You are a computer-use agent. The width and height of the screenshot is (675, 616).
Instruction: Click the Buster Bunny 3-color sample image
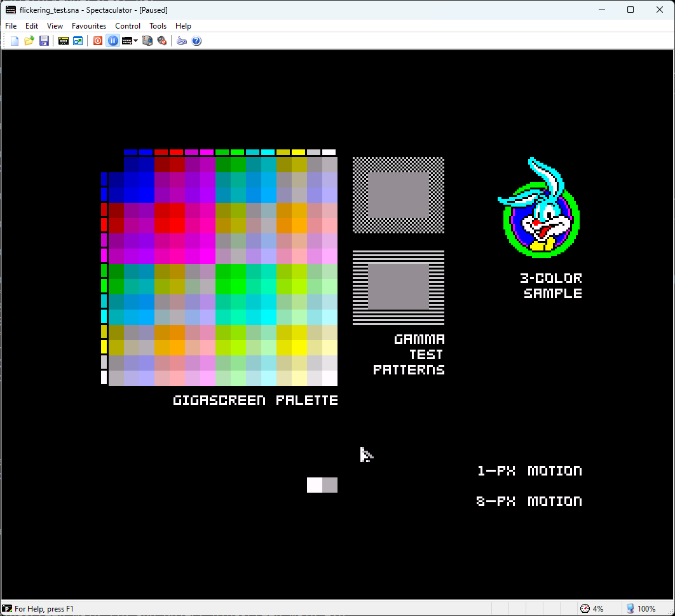tap(539, 207)
